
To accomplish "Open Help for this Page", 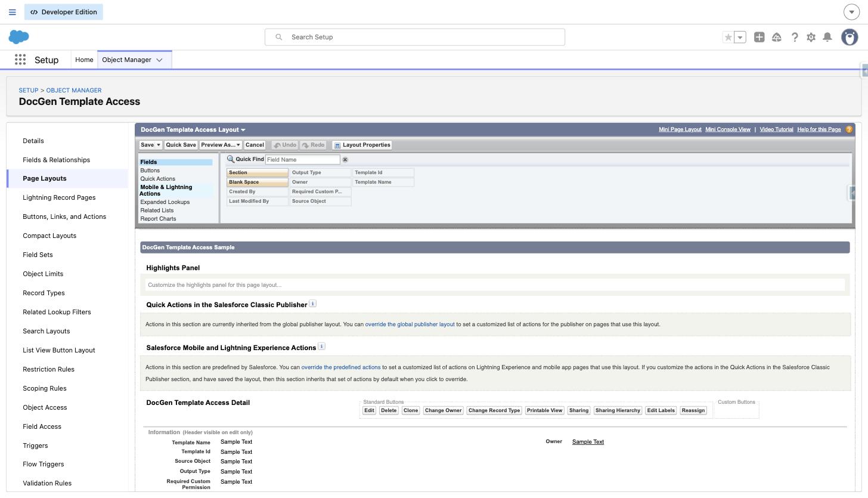I will tap(819, 129).
